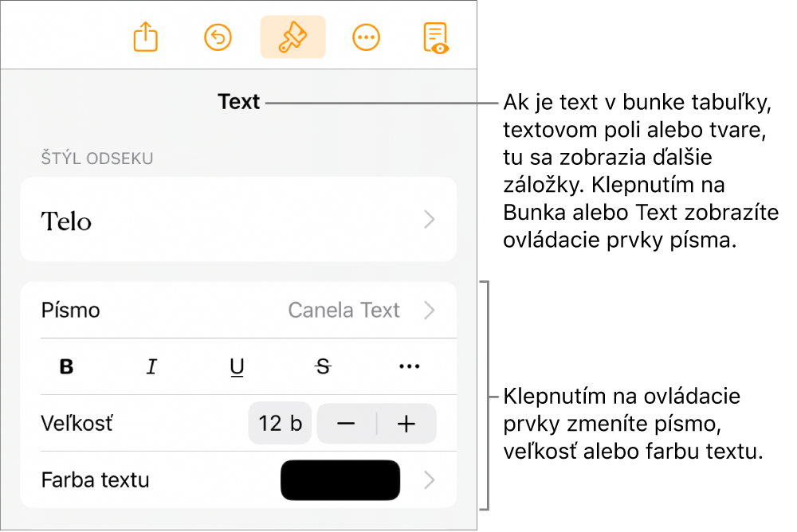Open more text style options dots
Viewport: 797px width, 532px height.
[x=409, y=366]
